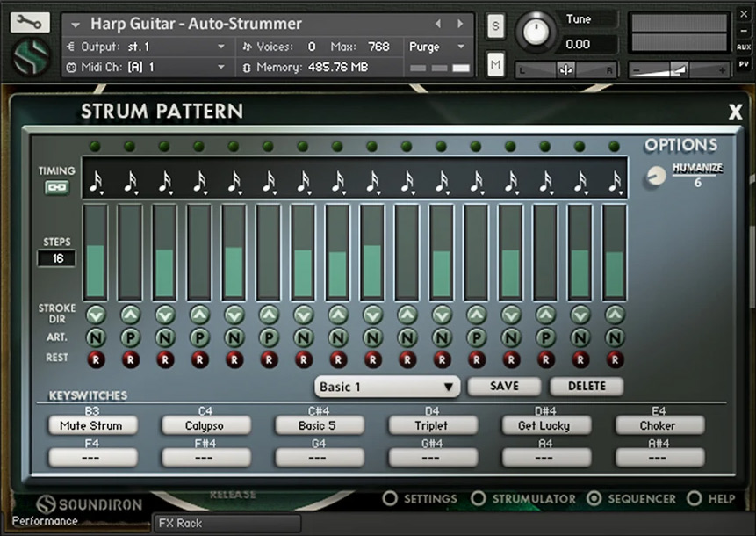Toggle the Timing link icon
The image size is (756, 536).
[x=57, y=188]
